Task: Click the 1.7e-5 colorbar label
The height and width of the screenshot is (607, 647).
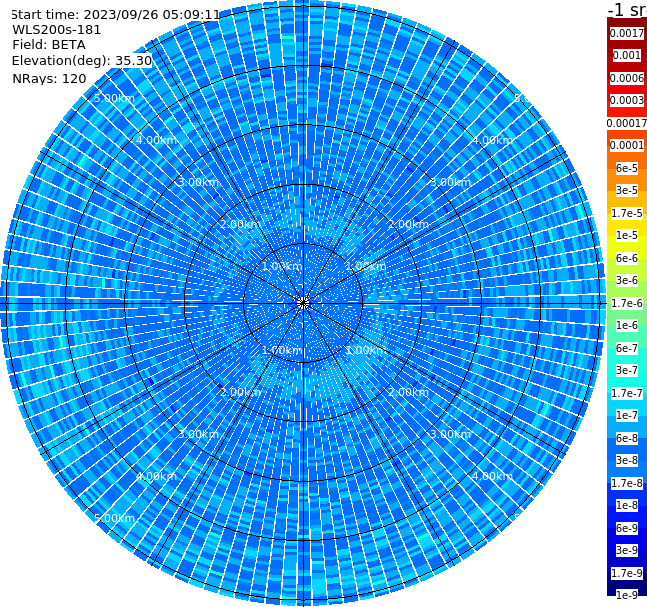Action: point(627,213)
